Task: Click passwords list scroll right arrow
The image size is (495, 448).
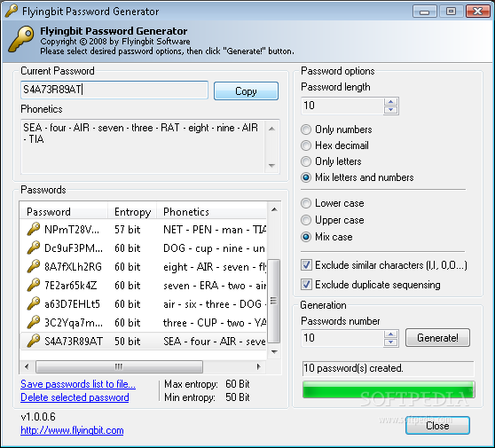Action: point(258,366)
